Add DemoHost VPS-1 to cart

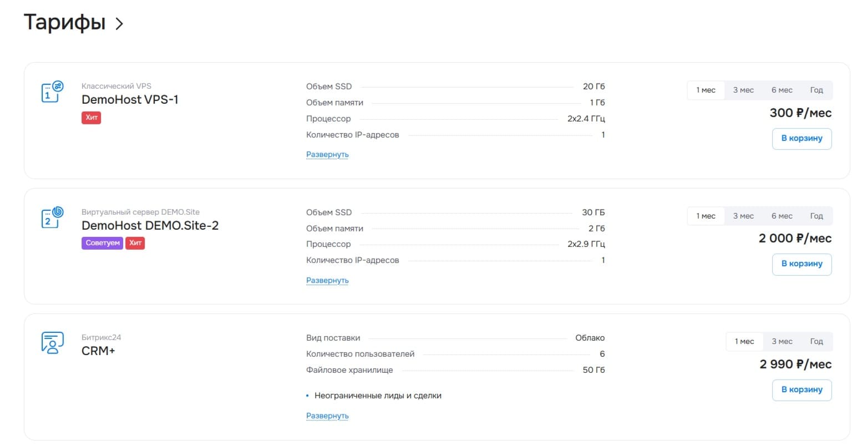[801, 139]
